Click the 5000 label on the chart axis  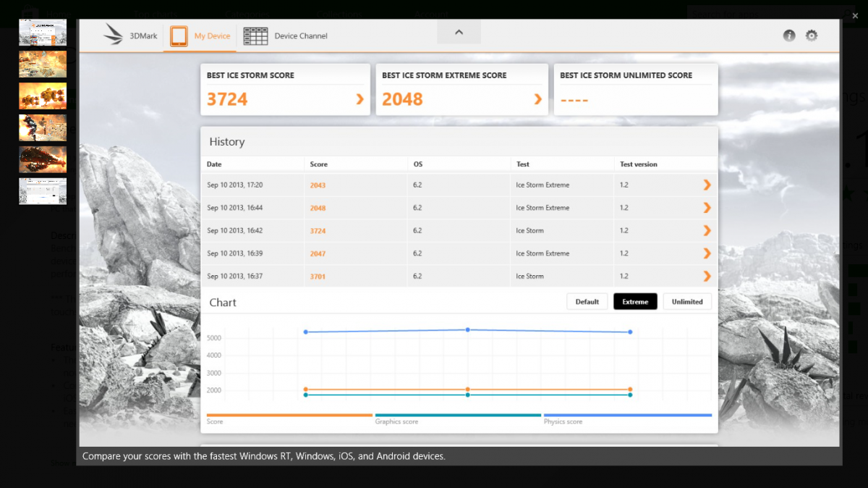pos(214,338)
